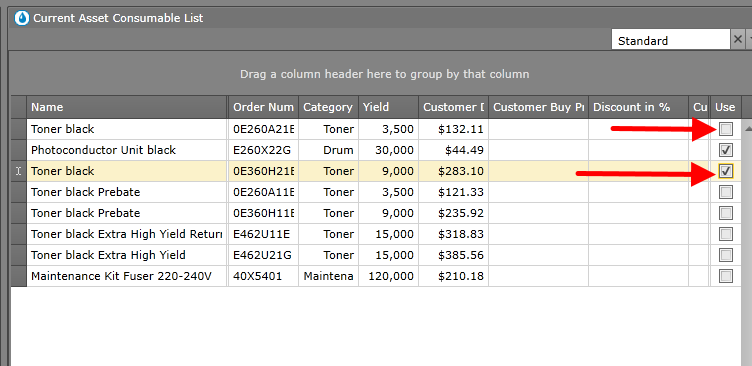The height and width of the screenshot is (366, 752).
Task: Click the Discount in % column header
Action: pyautogui.click(x=638, y=107)
